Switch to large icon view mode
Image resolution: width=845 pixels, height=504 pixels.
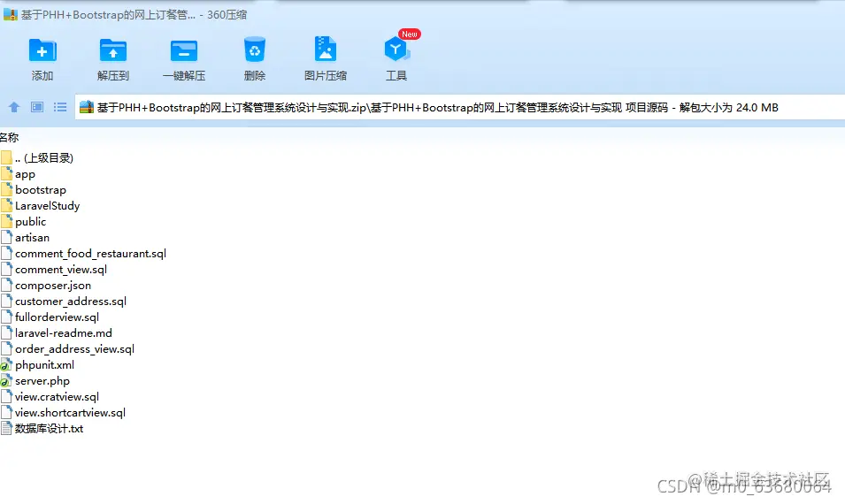click(37, 107)
